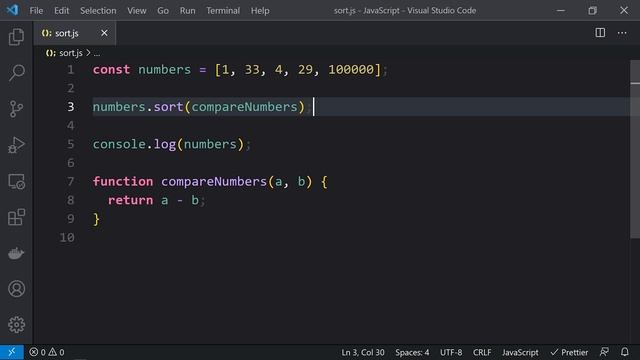Viewport: 640px width, 360px height.
Task: Click line number 10 in gutter
Action: (x=67, y=238)
